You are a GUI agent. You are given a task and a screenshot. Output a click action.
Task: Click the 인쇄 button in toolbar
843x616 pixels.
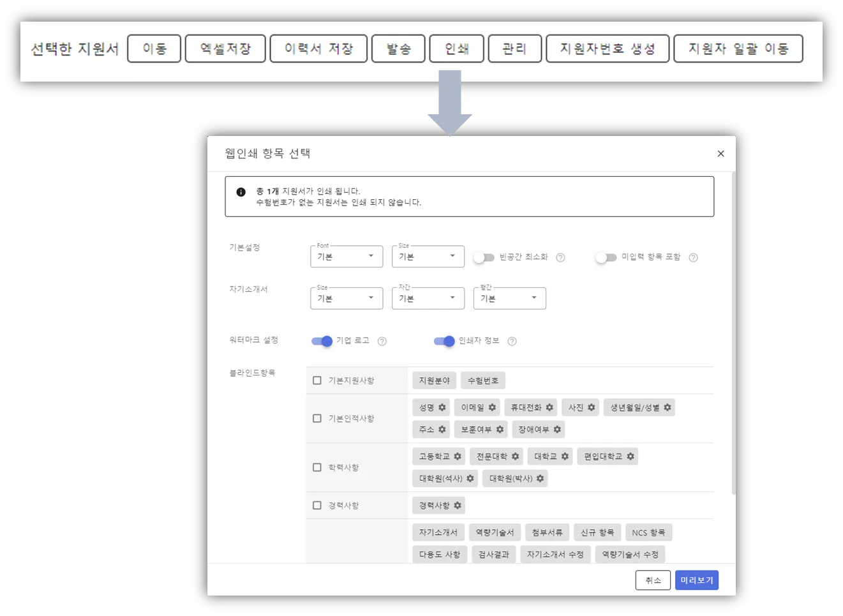point(456,49)
